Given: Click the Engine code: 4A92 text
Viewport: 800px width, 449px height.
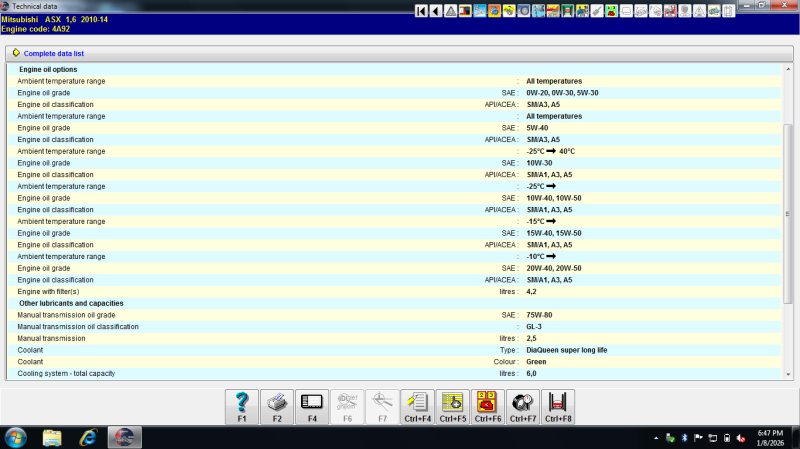Looking at the screenshot, I should pos(36,29).
